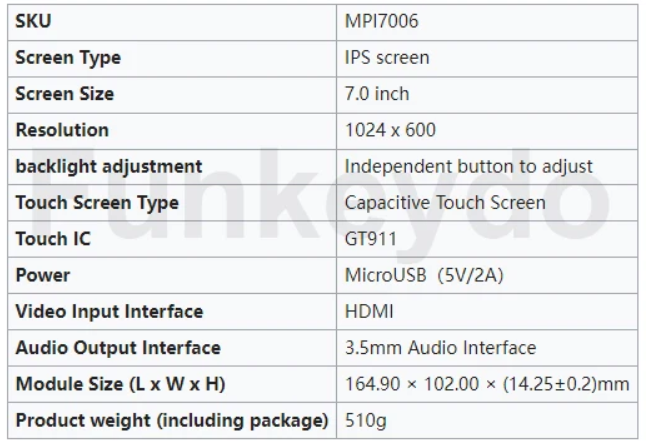
Task: Click the Touch Screen Type label
Action: [x=97, y=203]
